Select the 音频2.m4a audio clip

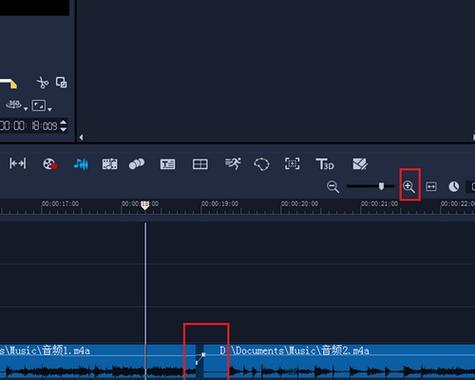[339, 362]
